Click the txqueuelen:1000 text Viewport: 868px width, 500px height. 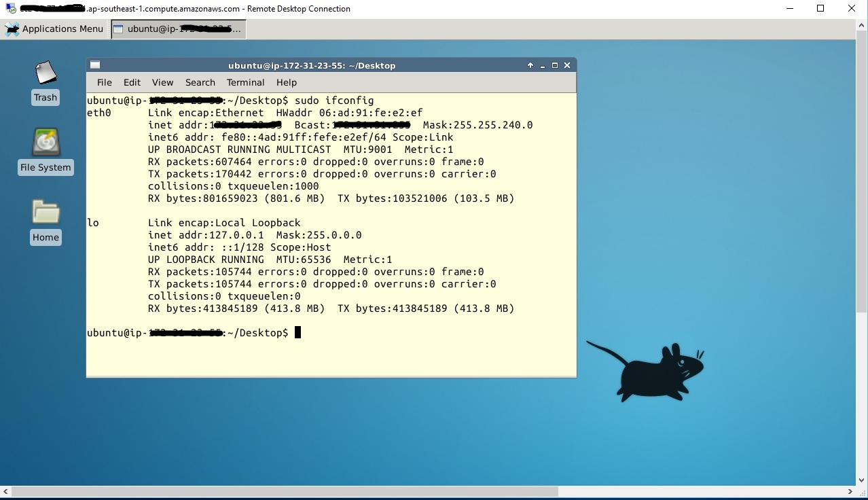pos(273,186)
